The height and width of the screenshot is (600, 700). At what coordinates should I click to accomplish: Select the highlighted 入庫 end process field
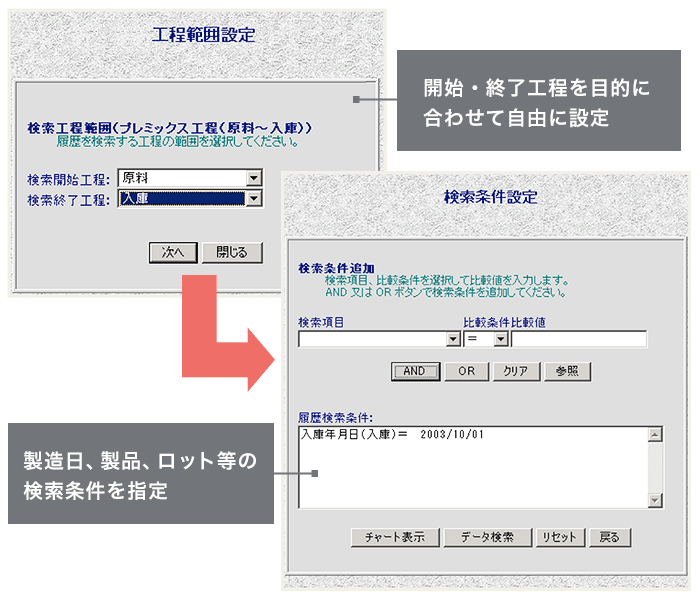coord(183,198)
